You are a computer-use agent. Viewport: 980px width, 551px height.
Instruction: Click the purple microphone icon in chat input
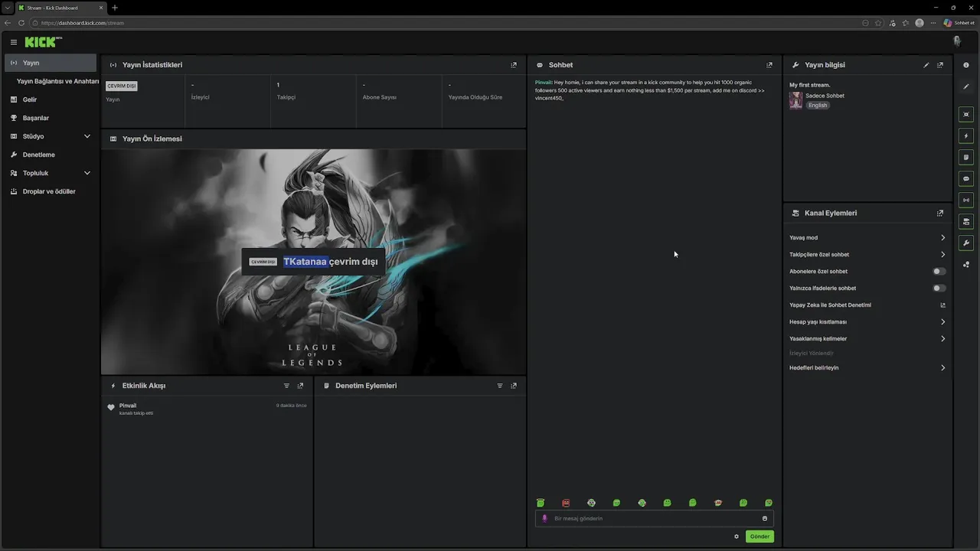point(545,518)
